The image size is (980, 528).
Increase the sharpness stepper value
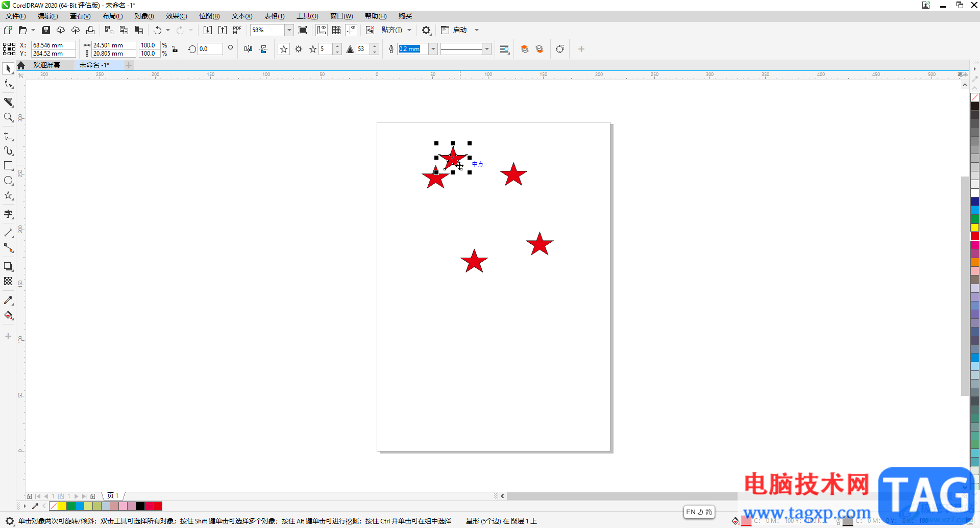pyautogui.click(x=375, y=46)
